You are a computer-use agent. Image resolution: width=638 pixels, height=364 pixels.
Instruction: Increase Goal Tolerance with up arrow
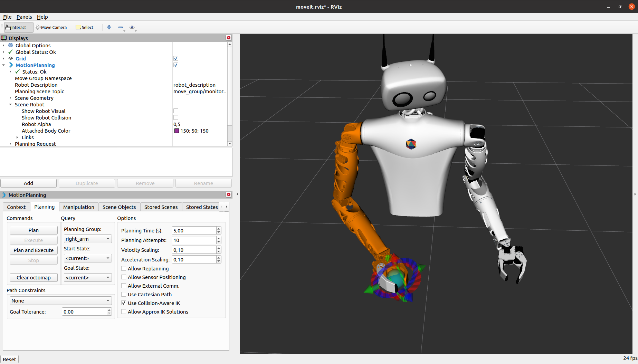pyautogui.click(x=109, y=310)
